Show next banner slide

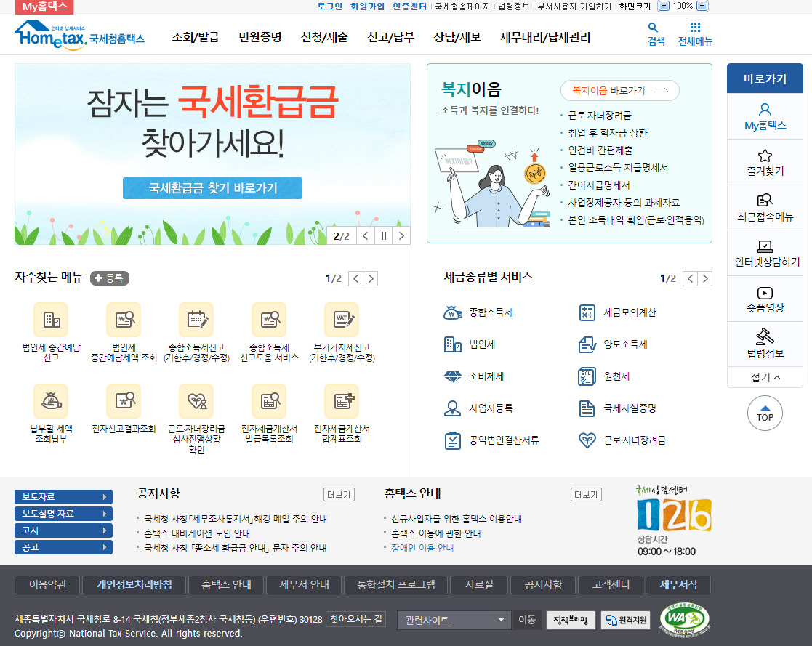point(401,236)
